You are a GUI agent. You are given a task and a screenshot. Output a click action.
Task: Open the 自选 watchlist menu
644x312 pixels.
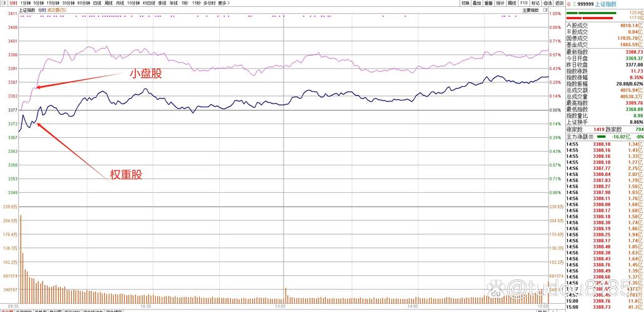click(547, 3)
